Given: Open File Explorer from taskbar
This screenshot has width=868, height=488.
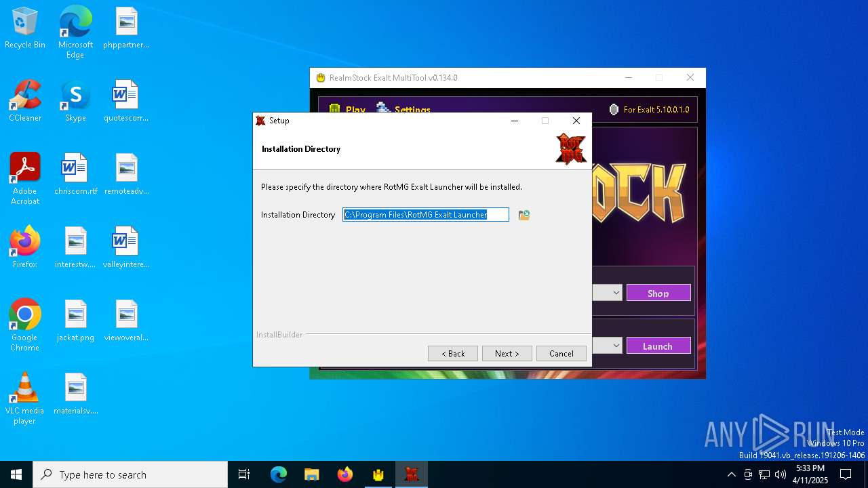Looking at the screenshot, I should 312,474.
